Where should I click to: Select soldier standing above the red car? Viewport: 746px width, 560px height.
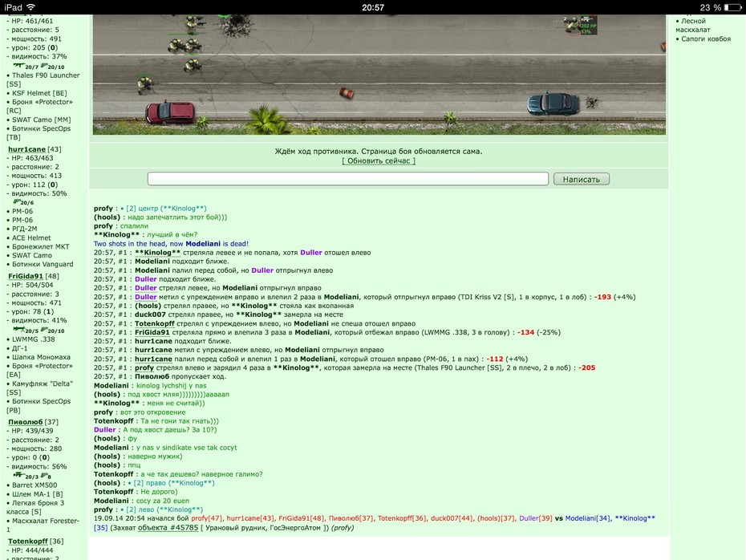click(144, 85)
